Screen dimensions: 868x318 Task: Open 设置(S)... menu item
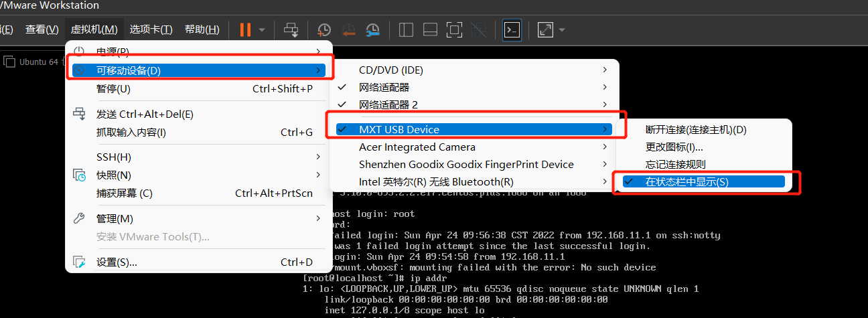(198, 262)
